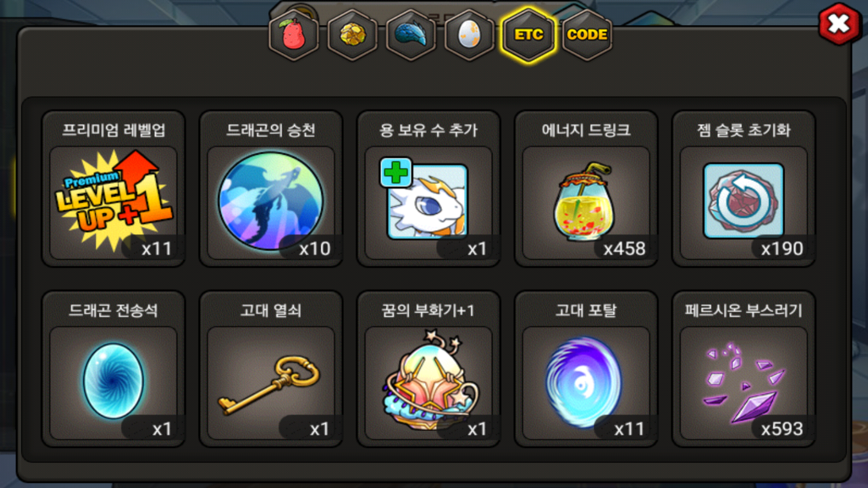The height and width of the screenshot is (488, 868).
Task: Select the 고대 열쇠 golden key item
Action: point(271,369)
